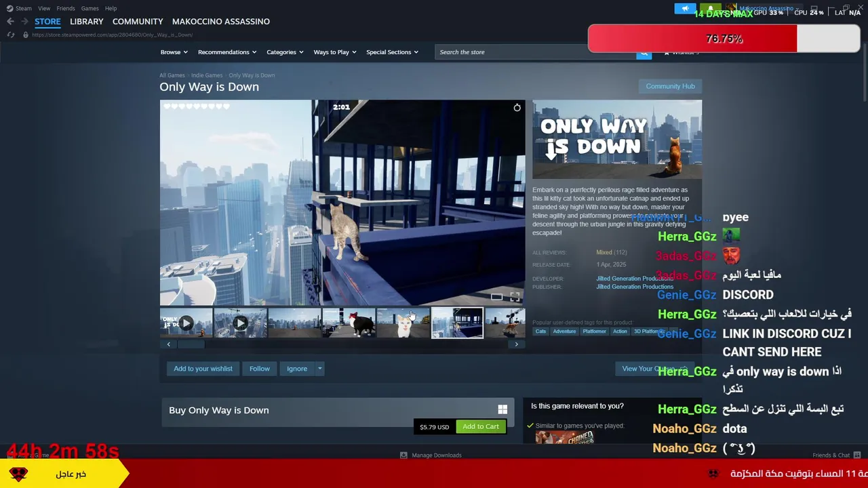Image resolution: width=868 pixels, height=488 pixels.
Task: Click the Steam logo menu
Action: [x=9, y=8]
